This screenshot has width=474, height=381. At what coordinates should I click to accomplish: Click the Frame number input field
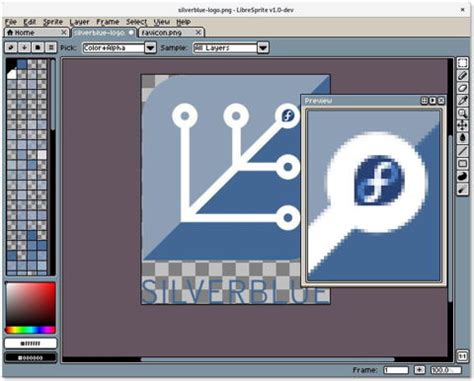396,370
